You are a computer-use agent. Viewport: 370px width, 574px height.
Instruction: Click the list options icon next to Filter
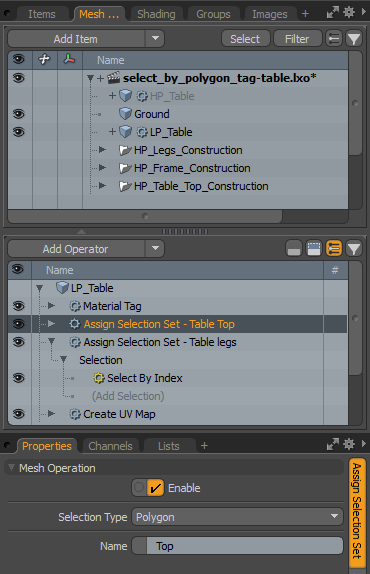(x=334, y=39)
